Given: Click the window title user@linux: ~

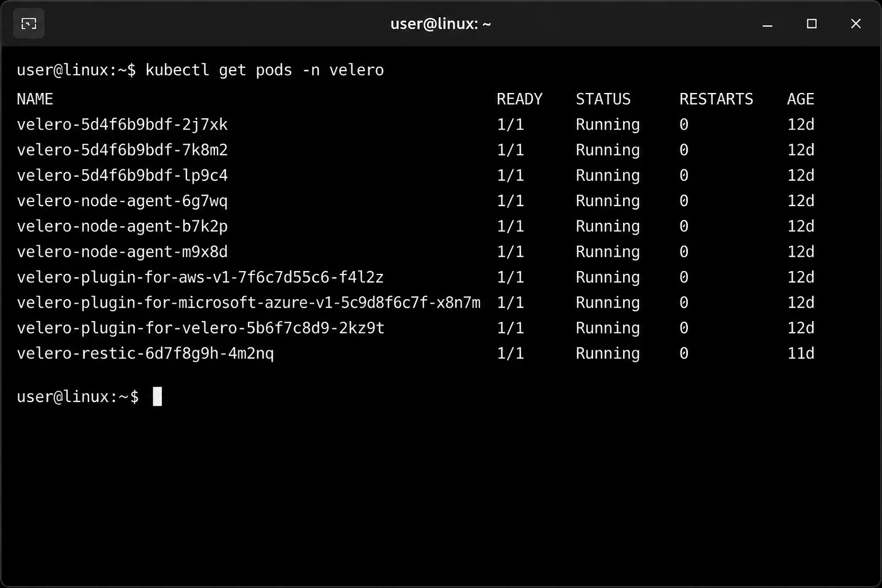Looking at the screenshot, I should [440, 24].
